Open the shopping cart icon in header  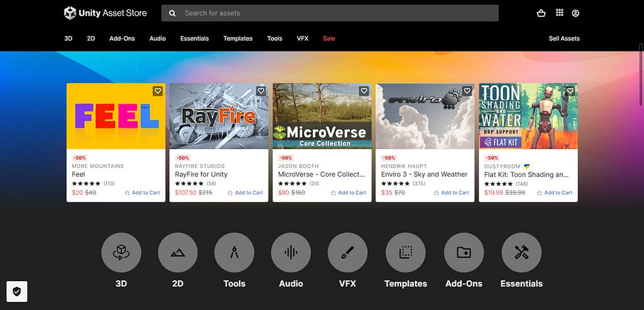[x=541, y=13]
